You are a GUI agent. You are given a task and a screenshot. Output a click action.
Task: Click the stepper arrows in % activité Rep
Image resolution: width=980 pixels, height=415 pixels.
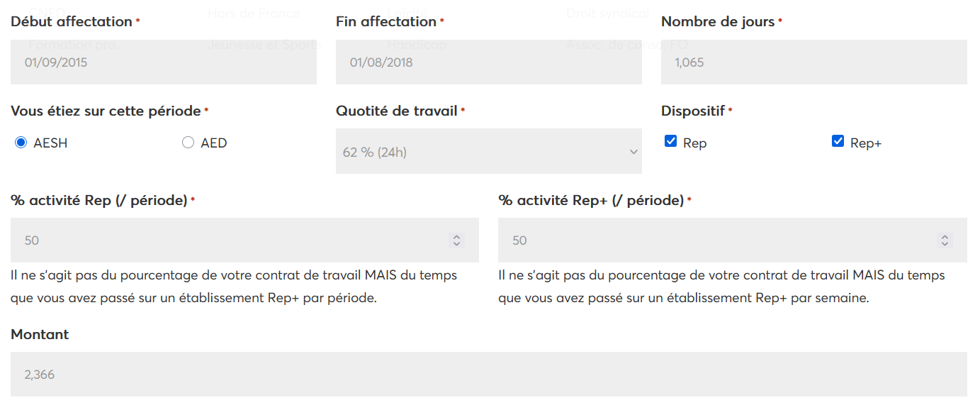pos(457,240)
